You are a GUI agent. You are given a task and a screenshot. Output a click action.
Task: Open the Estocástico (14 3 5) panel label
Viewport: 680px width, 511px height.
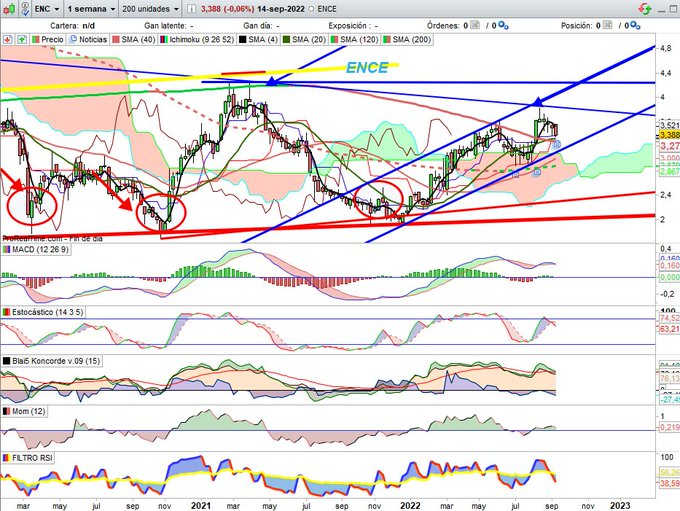coord(43,312)
